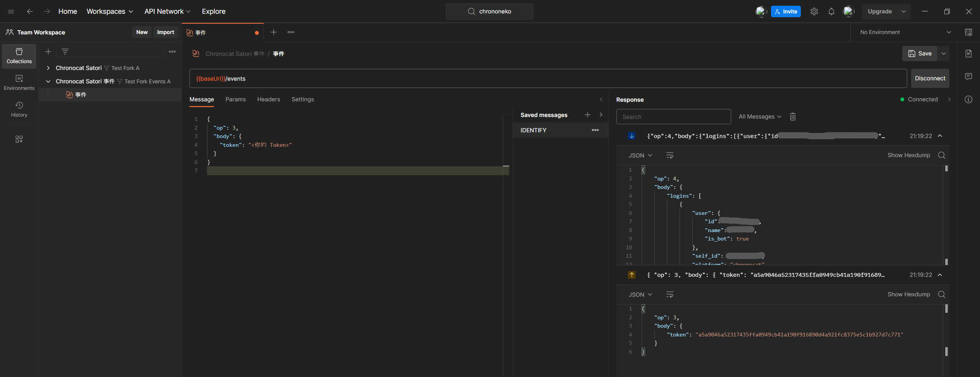
Task: Switch to the Params tab
Action: pyautogui.click(x=235, y=99)
